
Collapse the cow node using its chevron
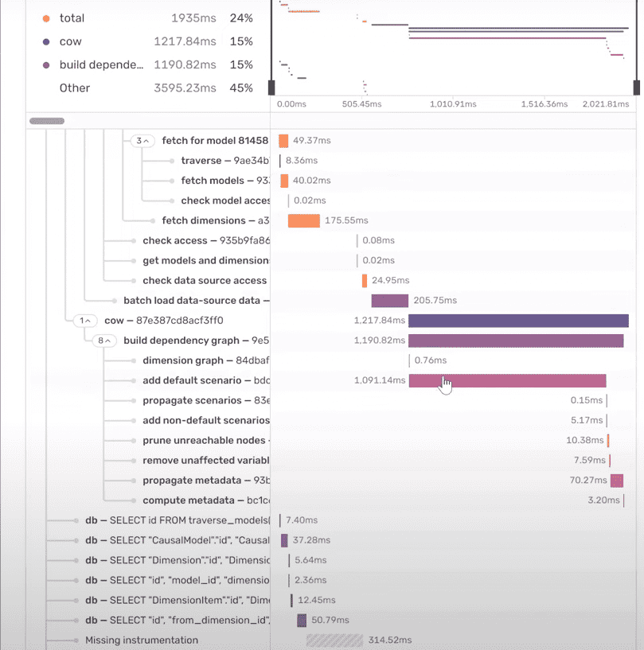point(86,321)
